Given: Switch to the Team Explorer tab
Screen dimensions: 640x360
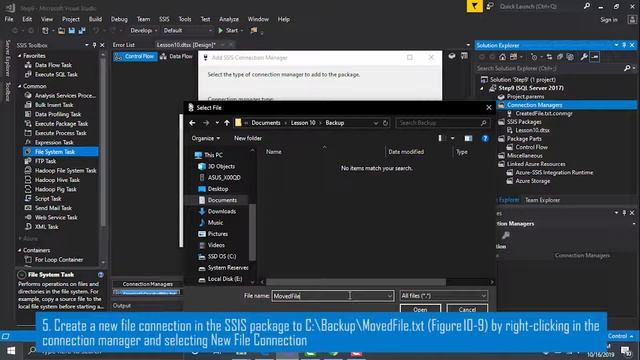Looking at the screenshot, I should (x=542, y=200).
